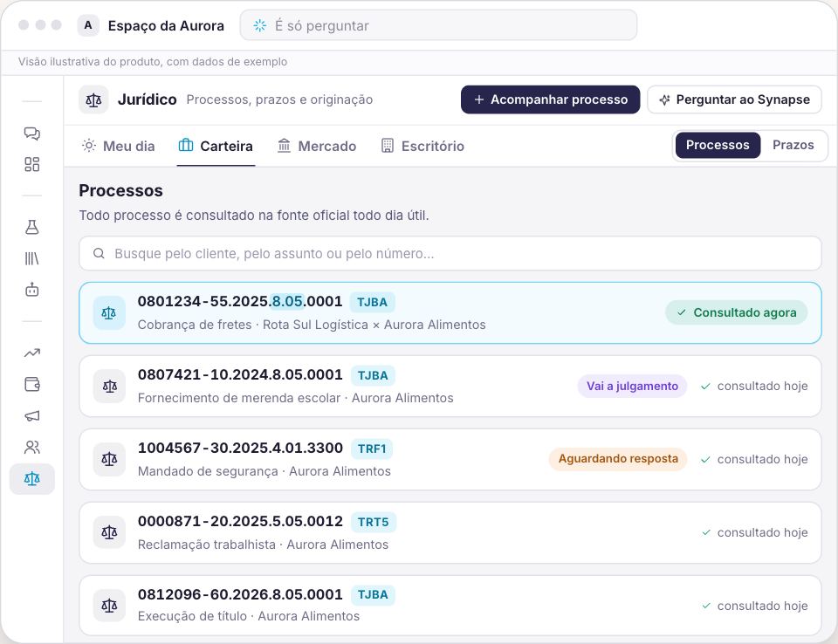Open process number 1004567-30.2025.4.01.3300
This screenshot has height=644, width=838.
point(240,448)
